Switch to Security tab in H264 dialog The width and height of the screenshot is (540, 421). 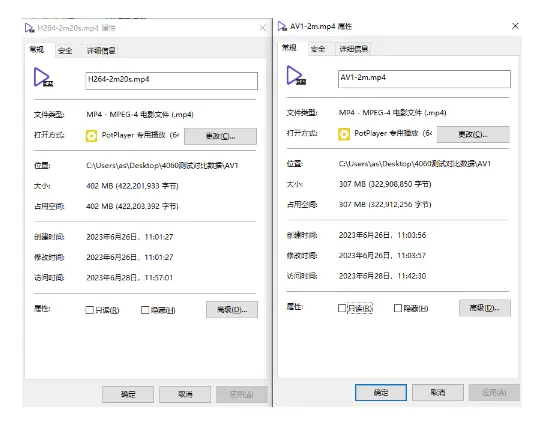(65, 51)
